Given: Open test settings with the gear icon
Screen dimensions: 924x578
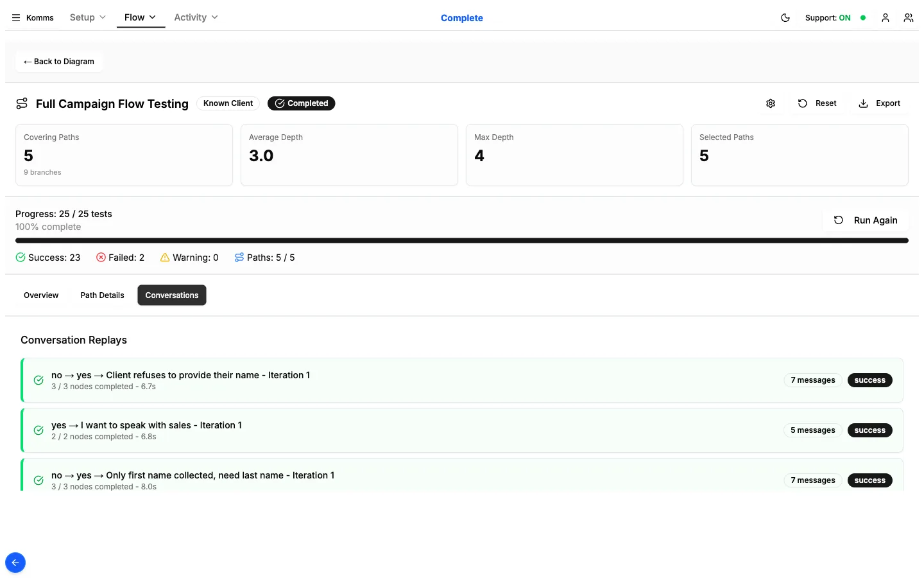Looking at the screenshot, I should coord(771,103).
